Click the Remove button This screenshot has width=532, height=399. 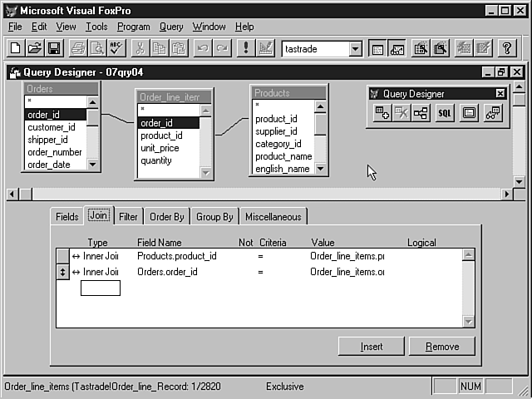click(x=441, y=346)
